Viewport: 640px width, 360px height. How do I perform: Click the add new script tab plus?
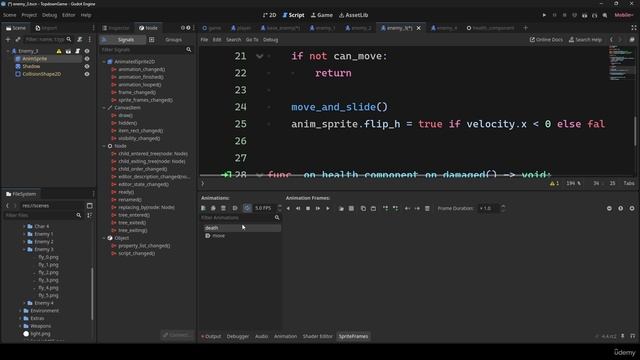[x=526, y=28]
